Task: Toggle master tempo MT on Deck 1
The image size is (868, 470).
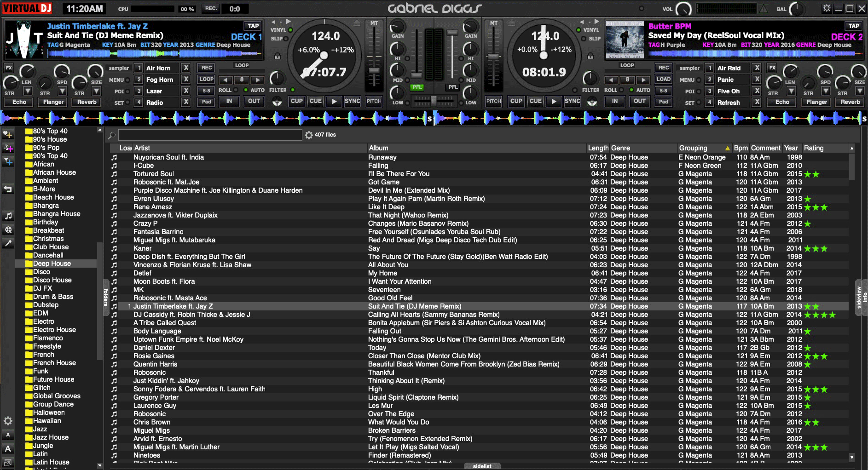Action: click(374, 23)
